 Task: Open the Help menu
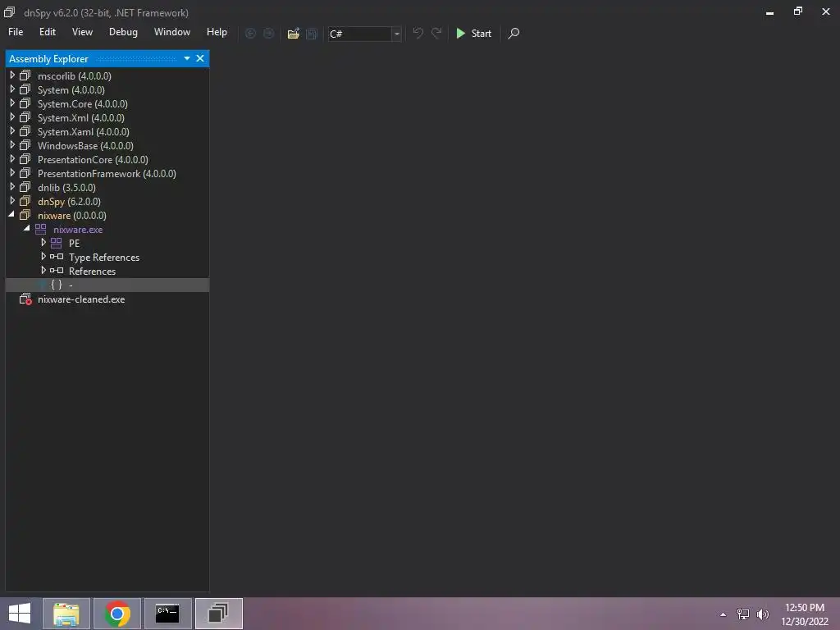pyautogui.click(x=217, y=32)
